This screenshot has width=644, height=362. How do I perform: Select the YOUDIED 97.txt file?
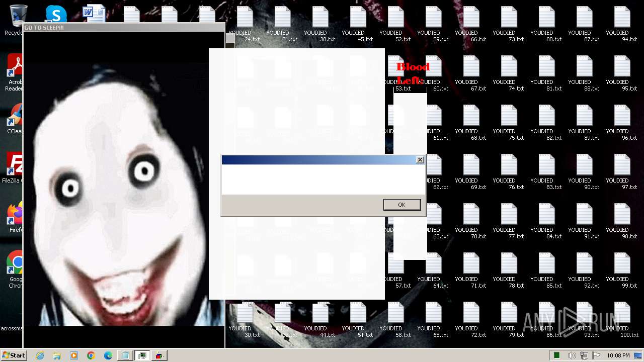coord(622,172)
